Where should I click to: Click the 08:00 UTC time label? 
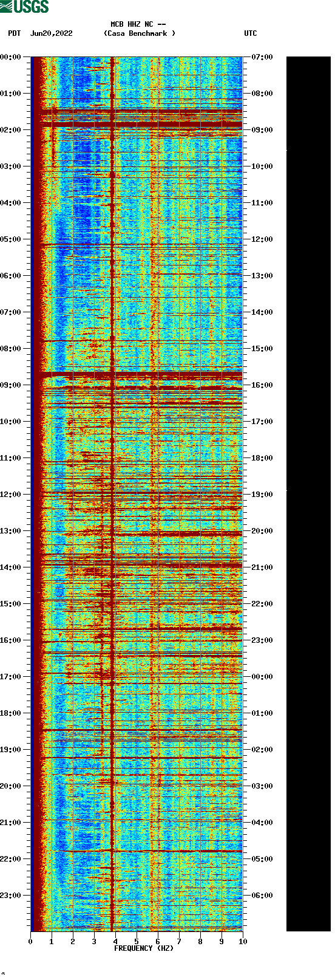click(262, 94)
